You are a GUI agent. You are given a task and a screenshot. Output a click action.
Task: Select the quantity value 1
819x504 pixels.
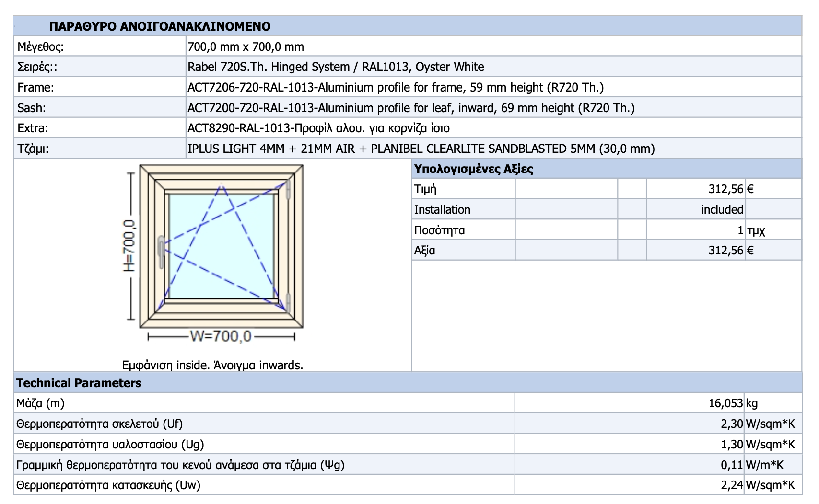(x=740, y=230)
